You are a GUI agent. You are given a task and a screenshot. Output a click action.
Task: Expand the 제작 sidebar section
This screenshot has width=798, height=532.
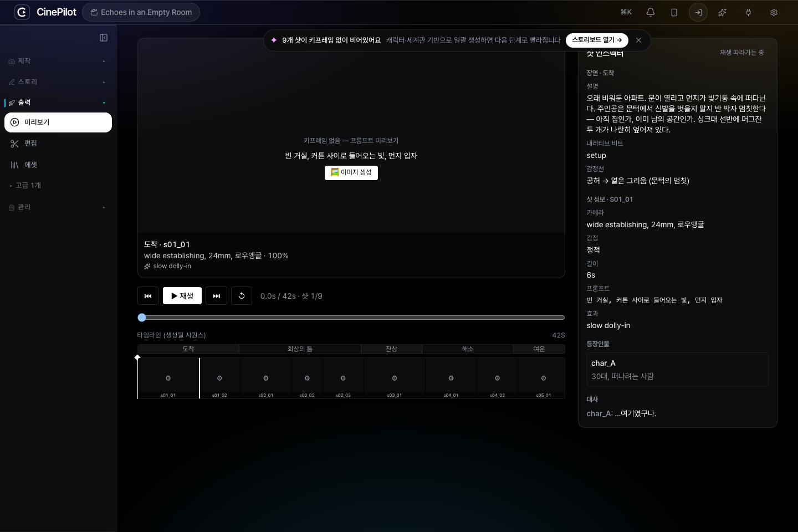58,61
